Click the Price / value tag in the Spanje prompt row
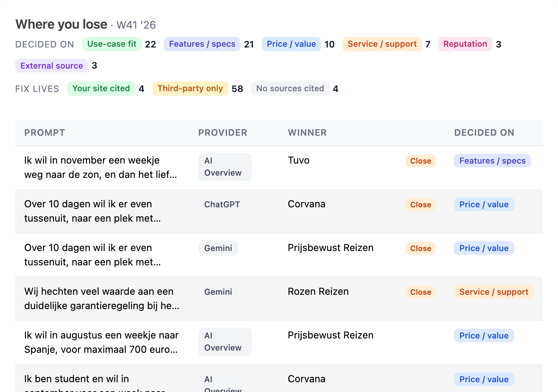 (x=484, y=335)
